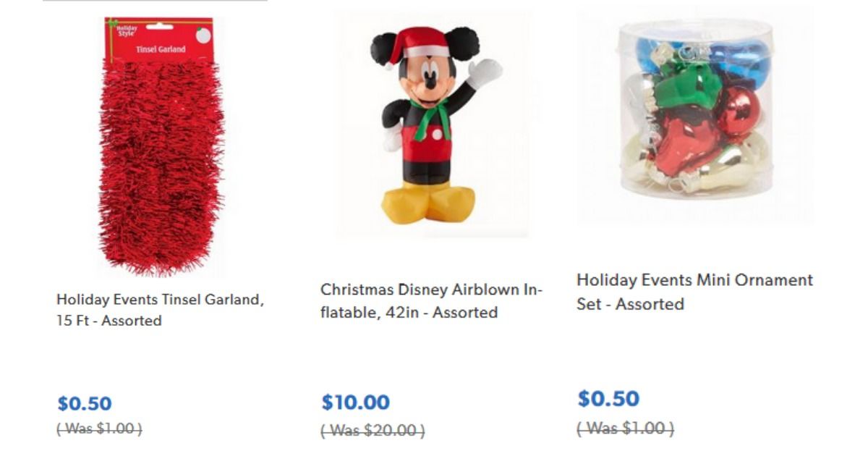Click Was $1.00 text under Tinsel Garland

pyautogui.click(x=99, y=428)
